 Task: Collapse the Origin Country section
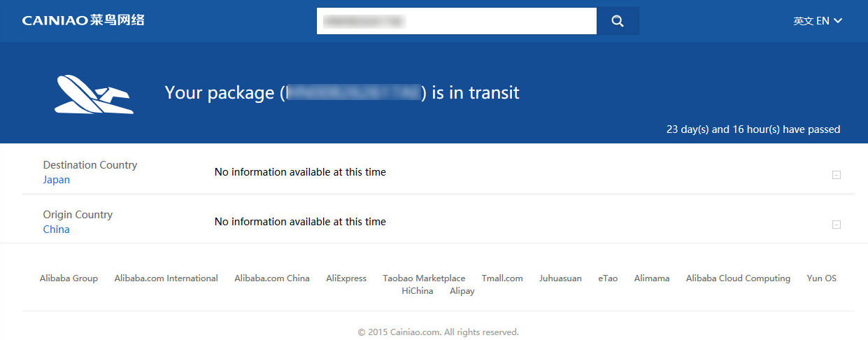(836, 225)
